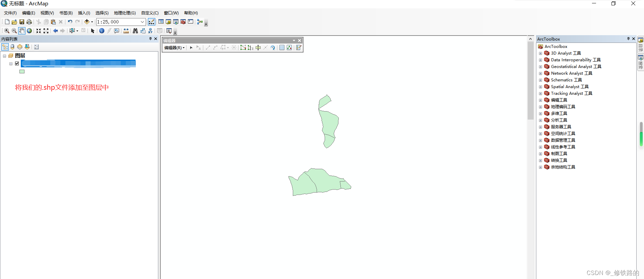Switch to List By Visibility view

click(x=20, y=47)
